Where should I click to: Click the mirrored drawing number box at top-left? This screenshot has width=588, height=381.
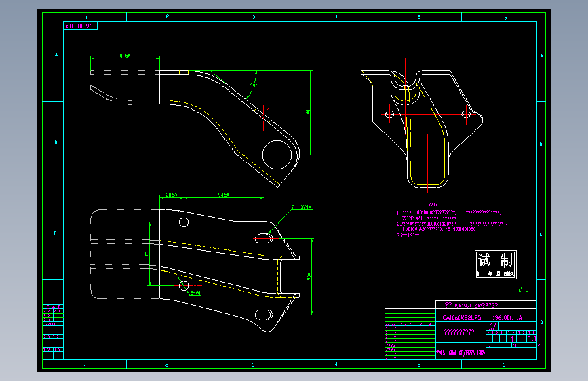tap(81, 26)
